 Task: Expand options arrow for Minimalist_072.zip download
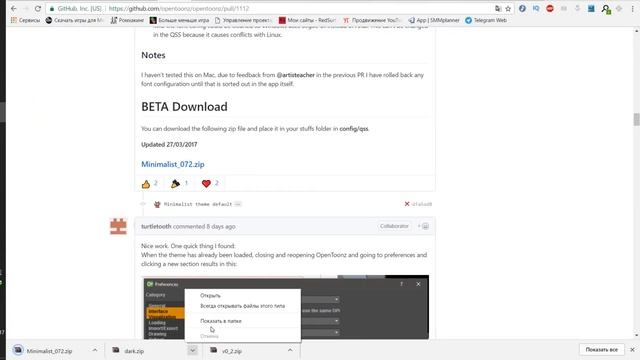pyautogui.click(x=95, y=350)
